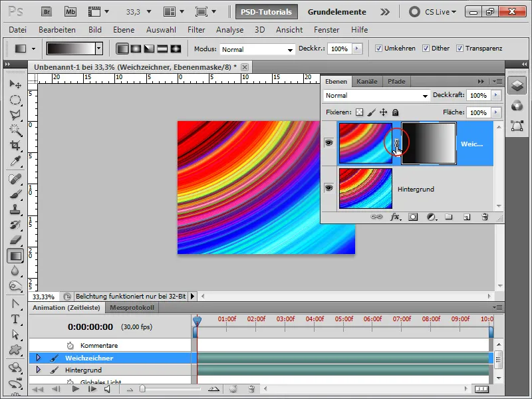Open the Filter menu
Viewport: 532px width, 399px height.
click(x=196, y=30)
